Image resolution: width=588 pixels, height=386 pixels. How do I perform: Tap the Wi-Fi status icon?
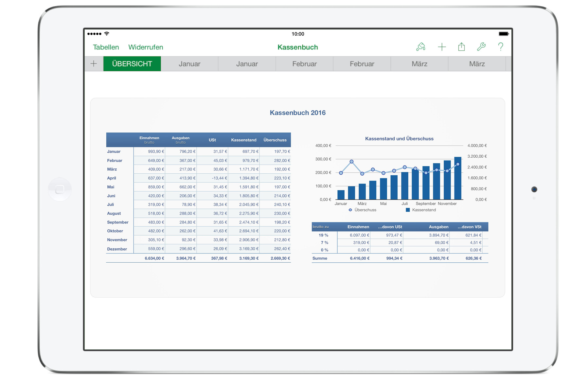point(107,34)
